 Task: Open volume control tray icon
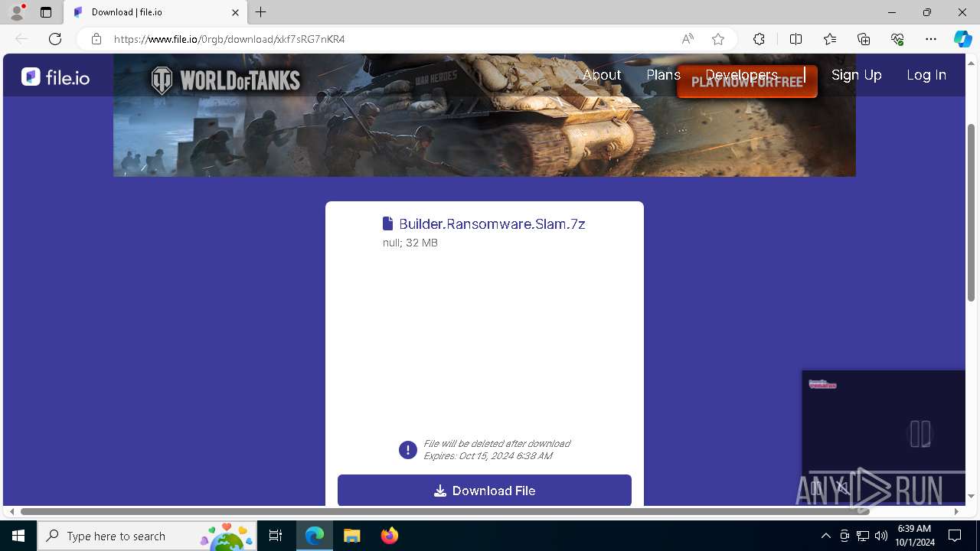[x=880, y=536]
